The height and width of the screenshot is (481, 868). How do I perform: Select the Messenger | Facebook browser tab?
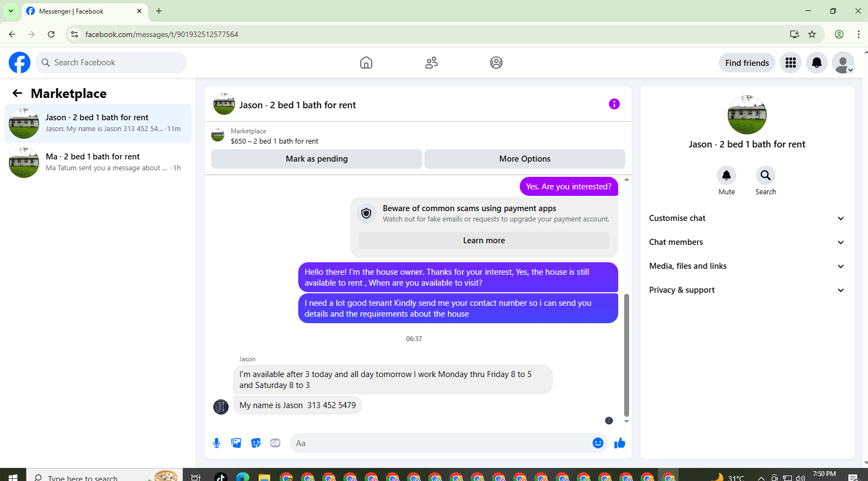point(84,11)
